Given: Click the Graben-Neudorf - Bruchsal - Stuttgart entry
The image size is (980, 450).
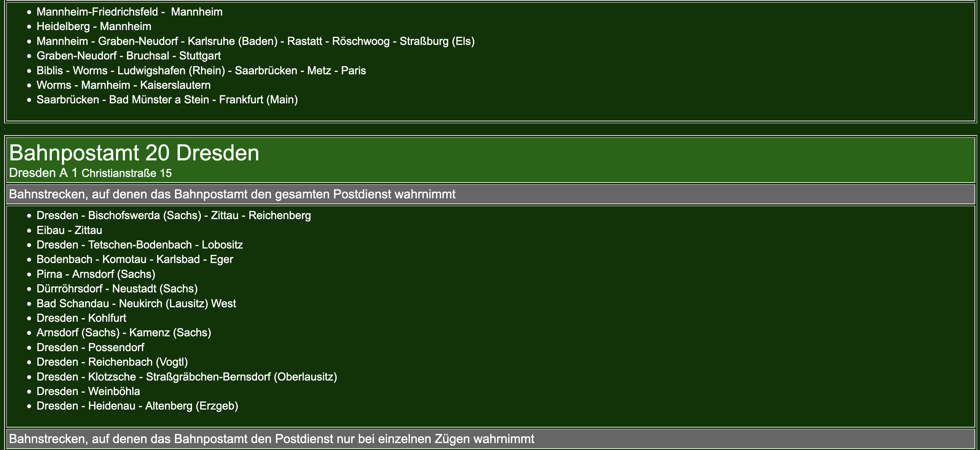Looking at the screenshot, I should pyautogui.click(x=128, y=56).
